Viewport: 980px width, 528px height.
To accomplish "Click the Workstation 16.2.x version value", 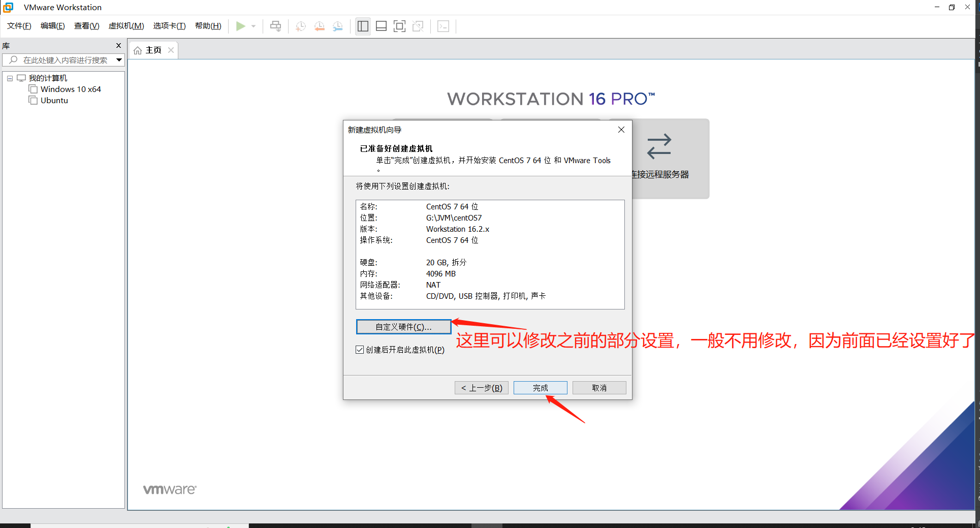I will (x=458, y=229).
